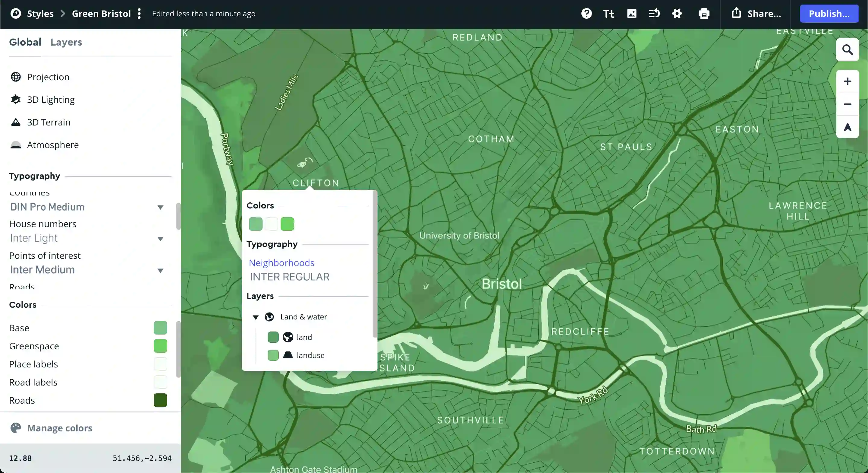The image size is (868, 473).
Task: Click the INTER REGULAR font value
Action: [x=290, y=277]
